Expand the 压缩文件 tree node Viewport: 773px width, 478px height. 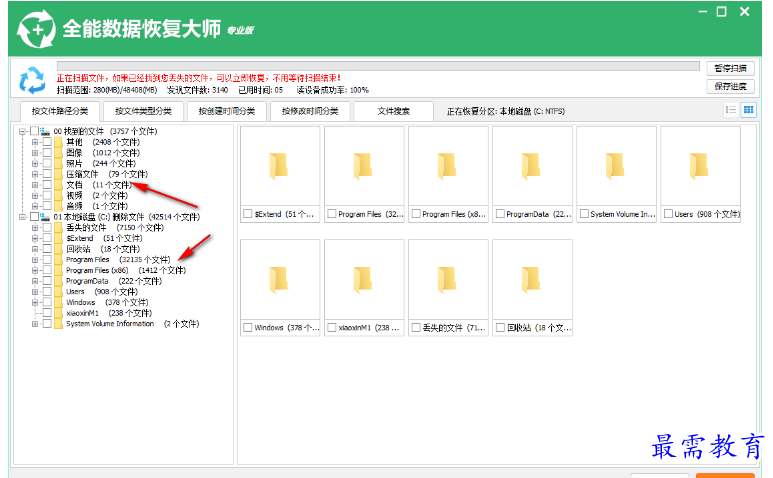[35, 174]
